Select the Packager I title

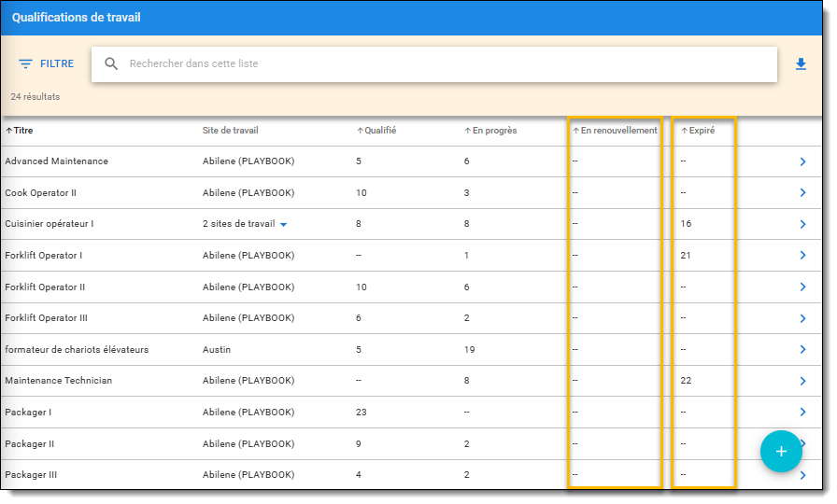click(28, 413)
